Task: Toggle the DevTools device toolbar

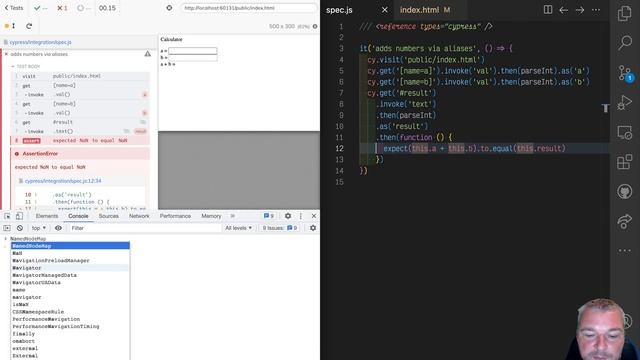Action: [x=19, y=216]
